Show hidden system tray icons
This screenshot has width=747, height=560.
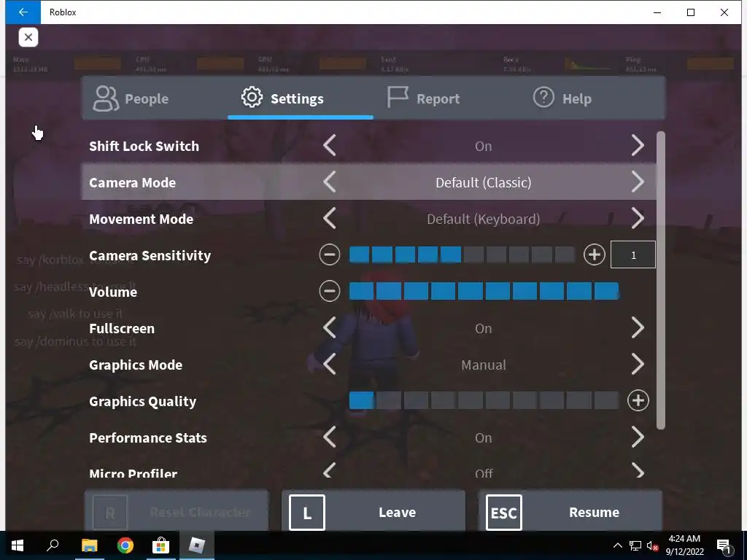617,545
